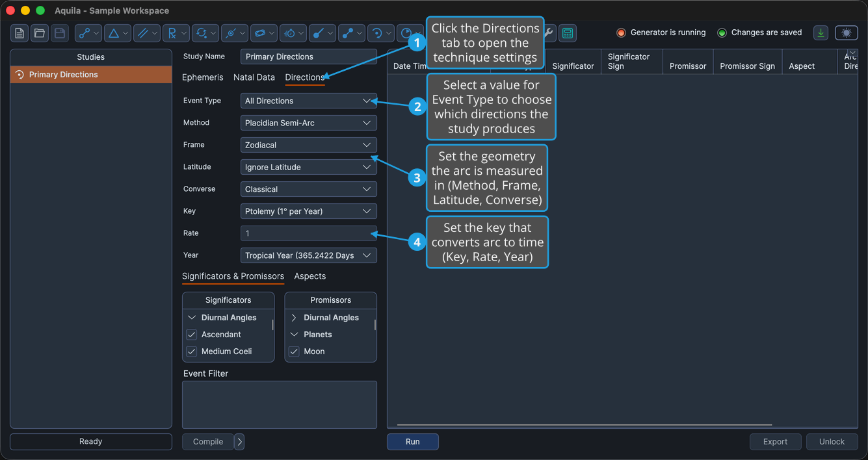This screenshot has height=460, width=868.
Task: Open the orbit ring study tool
Action: pos(263,33)
